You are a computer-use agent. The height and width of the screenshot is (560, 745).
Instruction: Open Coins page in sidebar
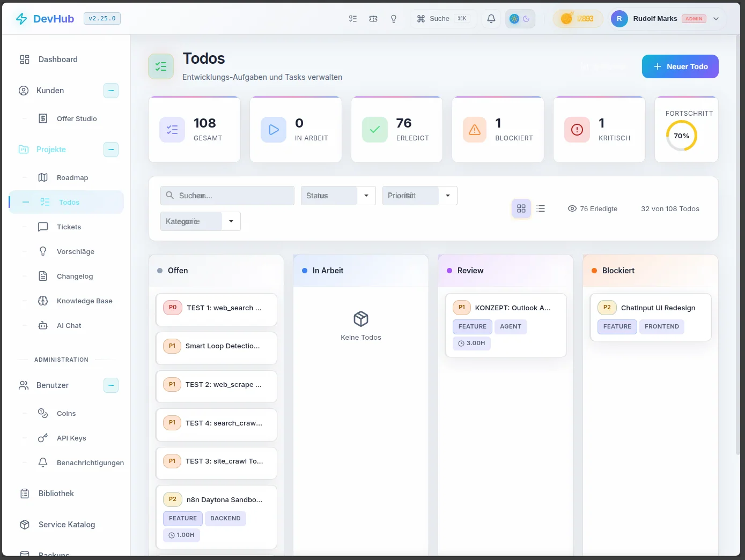pyautogui.click(x=67, y=413)
